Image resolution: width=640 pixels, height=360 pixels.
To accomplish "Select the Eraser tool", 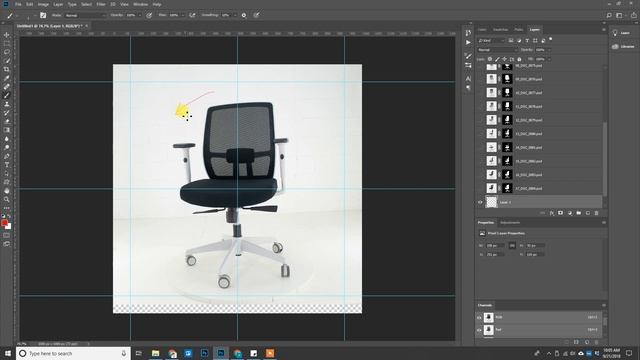I will [x=7, y=121].
